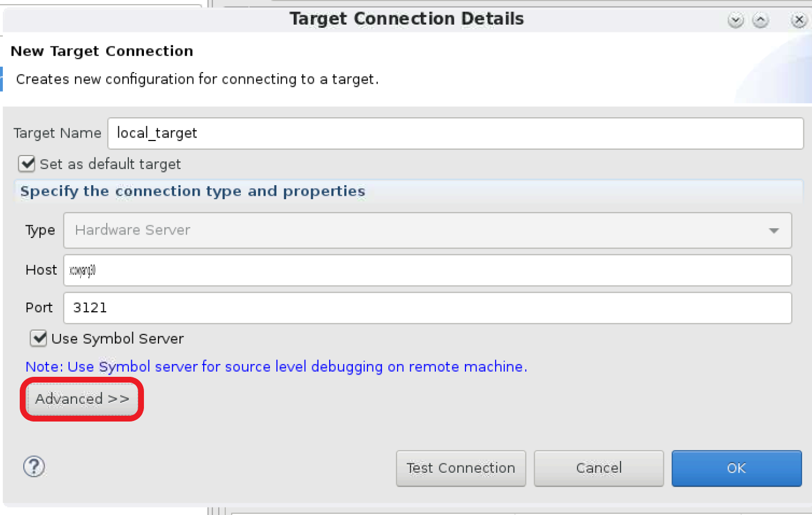This screenshot has width=812, height=515.
Task: Click into the Target Name field
Action: click(x=455, y=133)
